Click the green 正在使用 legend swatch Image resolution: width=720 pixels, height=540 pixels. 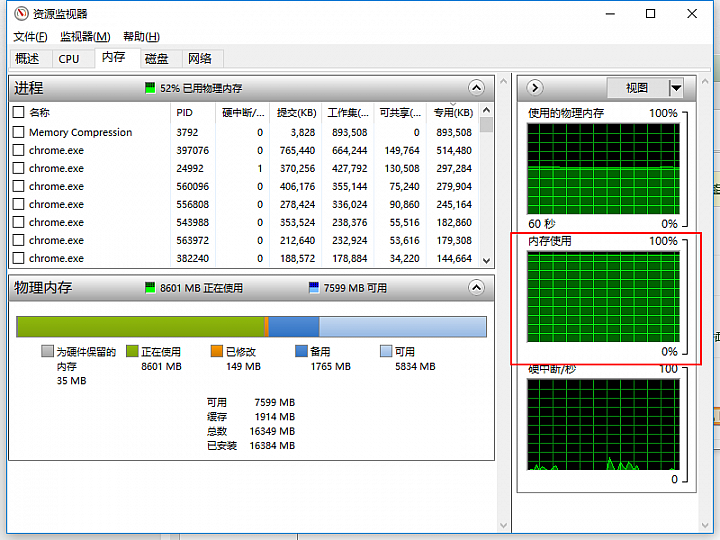(x=132, y=351)
